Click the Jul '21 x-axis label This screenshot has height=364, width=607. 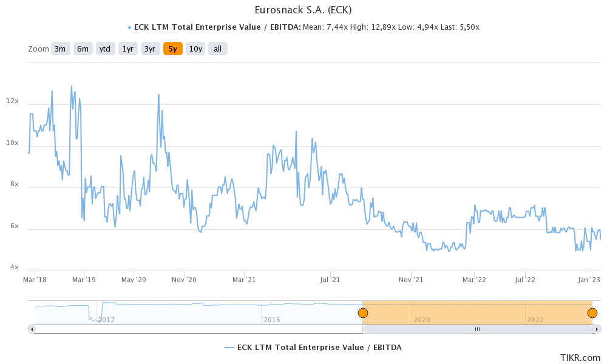coord(330,280)
